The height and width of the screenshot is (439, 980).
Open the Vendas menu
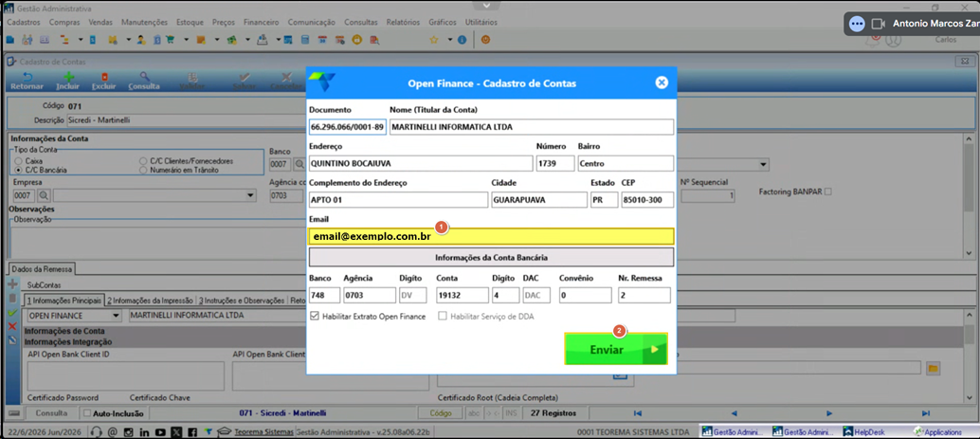pyautogui.click(x=100, y=22)
